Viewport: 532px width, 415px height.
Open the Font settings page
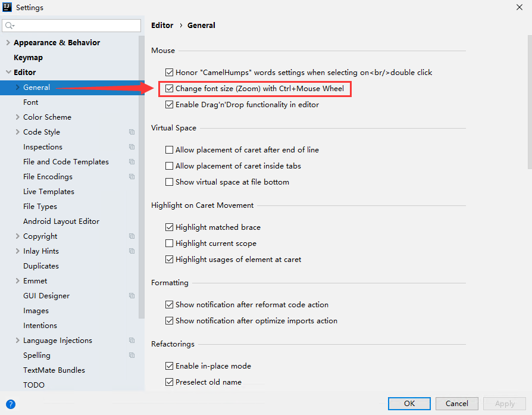(30, 102)
